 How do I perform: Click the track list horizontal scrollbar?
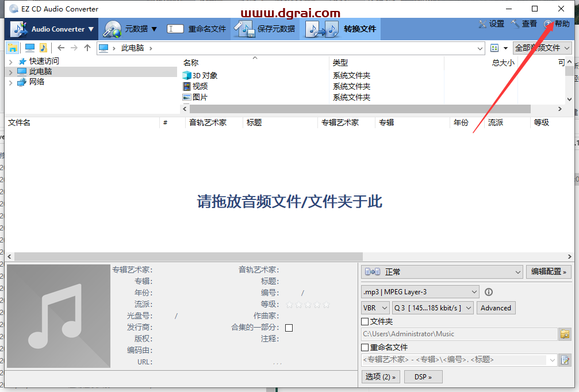pos(189,256)
